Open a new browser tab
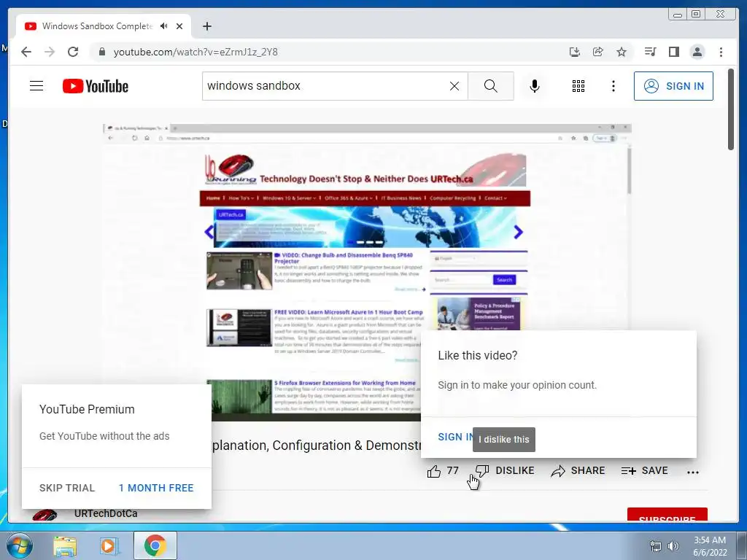Image resolution: width=747 pixels, height=560 pixels. click(206, 26)
